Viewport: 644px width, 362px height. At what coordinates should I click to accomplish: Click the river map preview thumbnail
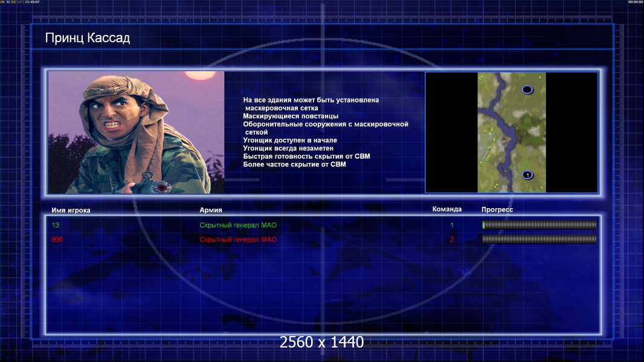pyautogui.click(x=511, y=132)
